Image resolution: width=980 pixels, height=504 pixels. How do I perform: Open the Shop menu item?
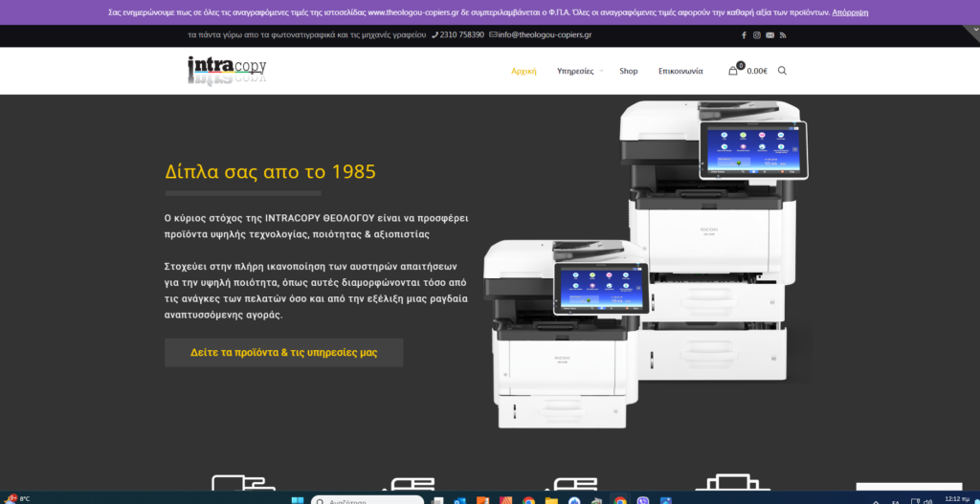pos(629,71)
